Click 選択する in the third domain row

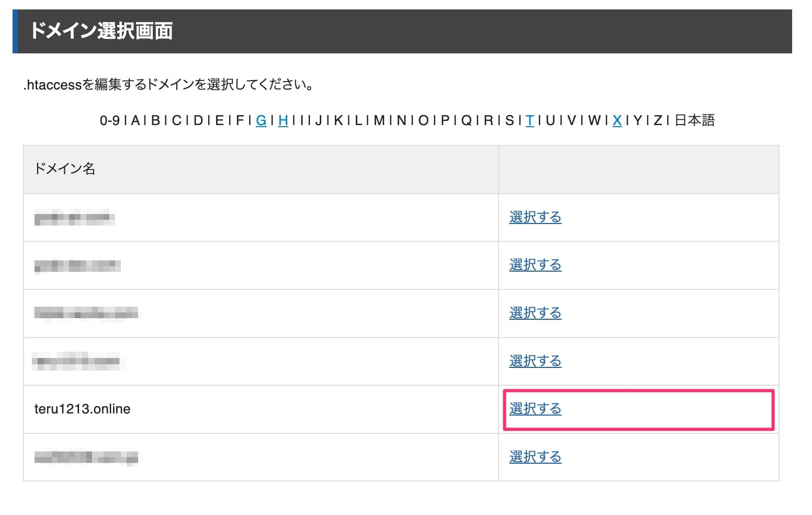coord(535,313)
